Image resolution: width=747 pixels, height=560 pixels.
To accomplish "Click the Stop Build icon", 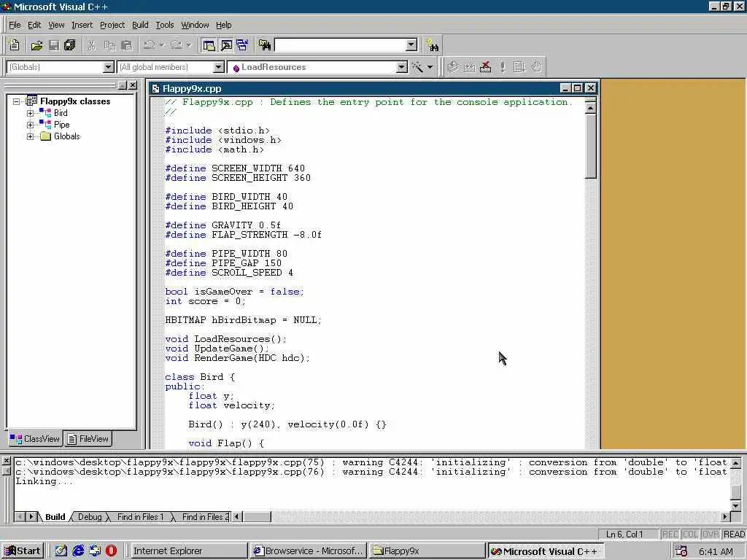I will 485,67.
